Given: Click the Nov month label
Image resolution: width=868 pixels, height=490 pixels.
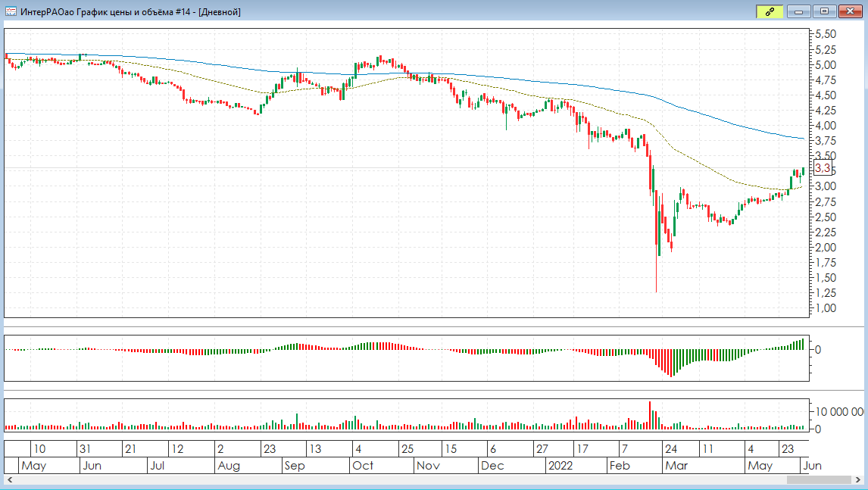Looking at the screenshot, I should pyautogui.click(x=428, y=466).
